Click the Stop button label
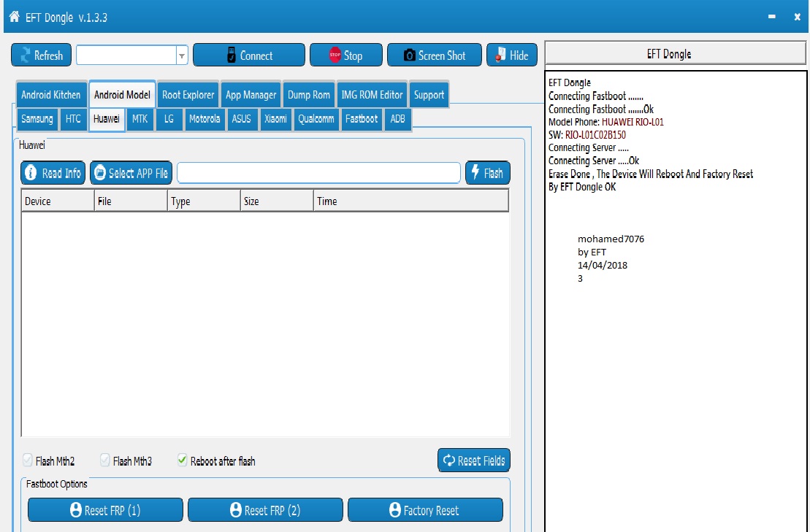Screen dimensions: 810x532 pyautogui.click(x=354, y=55)
